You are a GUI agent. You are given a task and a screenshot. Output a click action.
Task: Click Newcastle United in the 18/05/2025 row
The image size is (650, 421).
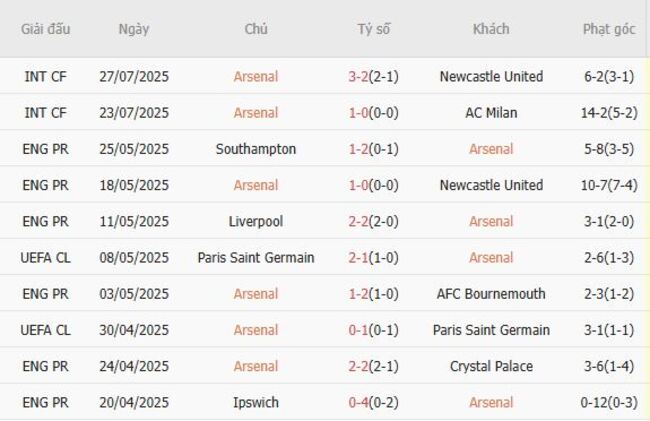pyautogui.click(x=491, y=185)
